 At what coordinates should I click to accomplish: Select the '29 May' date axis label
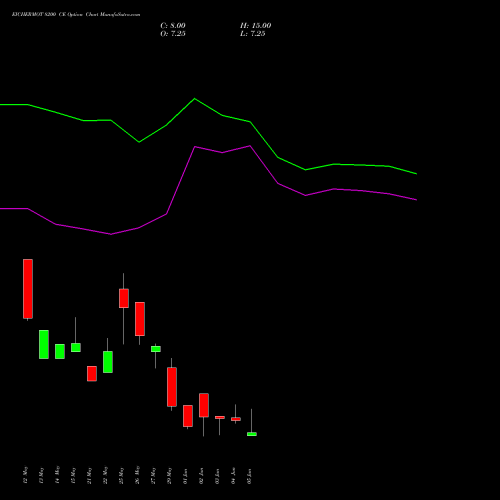[x=170, y=475]
